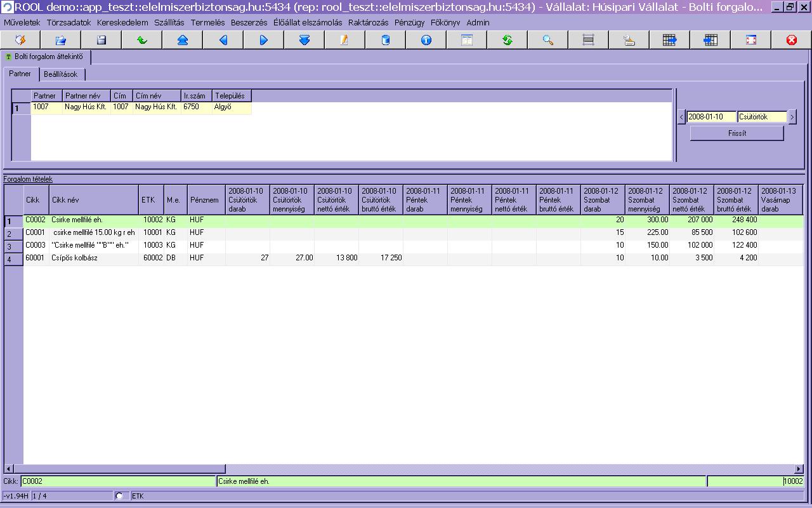Toggle the radio button beside ETK in status bar

click(x=119, y=496)
